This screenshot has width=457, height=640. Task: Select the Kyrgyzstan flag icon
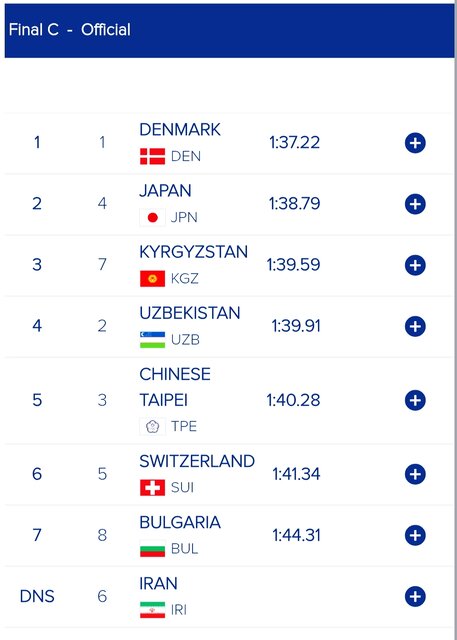[153, 279]
